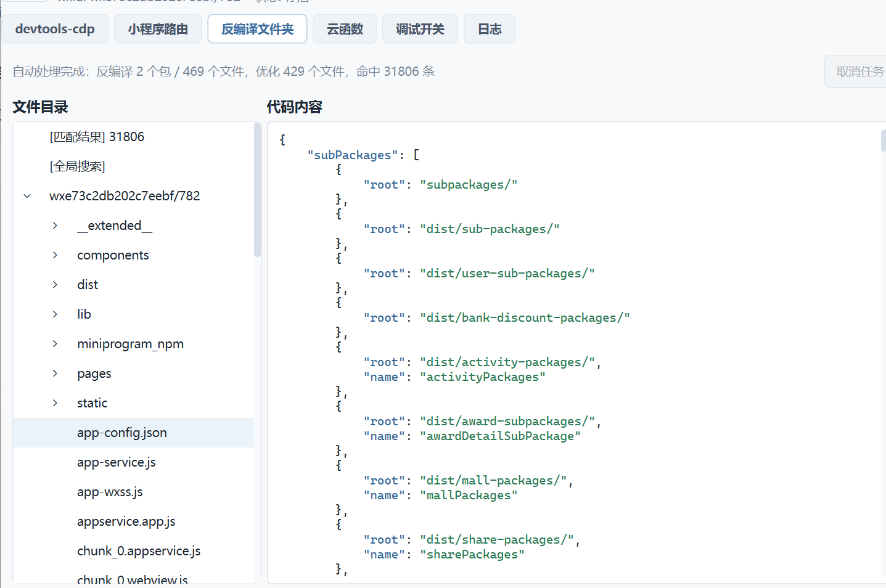This screenshot has width=886, height=588.
Task: Open the 小程序路由 tab
Action: 158,29
